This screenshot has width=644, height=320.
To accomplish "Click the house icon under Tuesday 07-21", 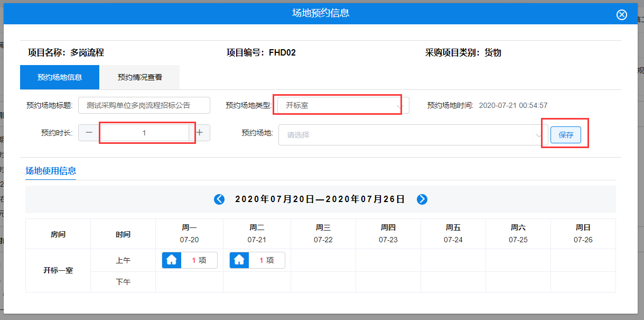I will pyautogui.click(x=239, y=260).
